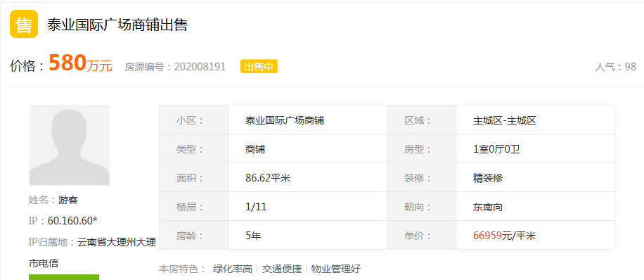Image resolution: width=644 pixels, height=280 pixels.
Task: Click the 物业管理好 feature tag
Action: (x=336, y=269)
